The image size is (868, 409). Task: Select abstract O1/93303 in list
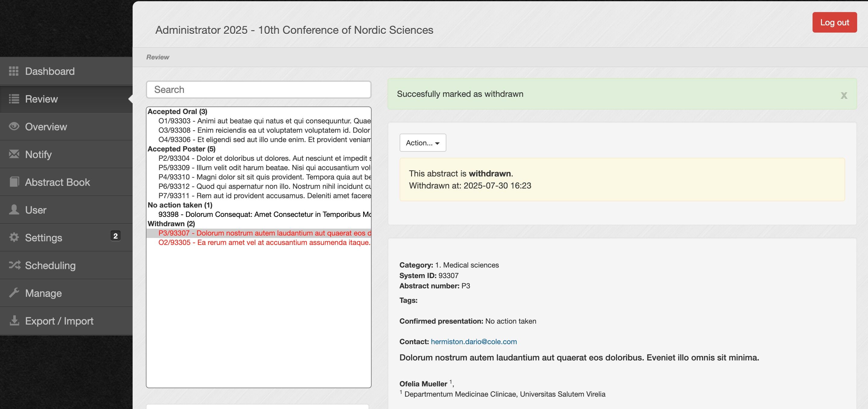[x=264, y=121]
